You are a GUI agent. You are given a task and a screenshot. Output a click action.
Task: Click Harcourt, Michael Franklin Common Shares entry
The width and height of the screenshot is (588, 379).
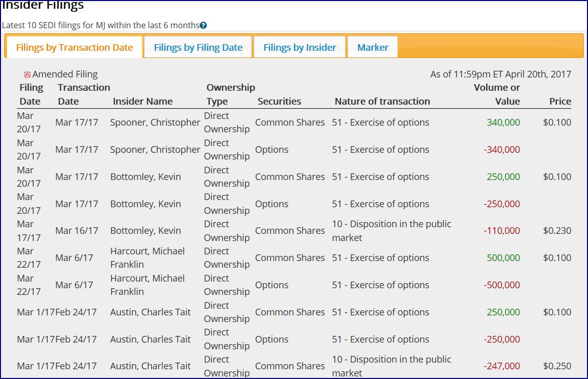coord(147,258)
